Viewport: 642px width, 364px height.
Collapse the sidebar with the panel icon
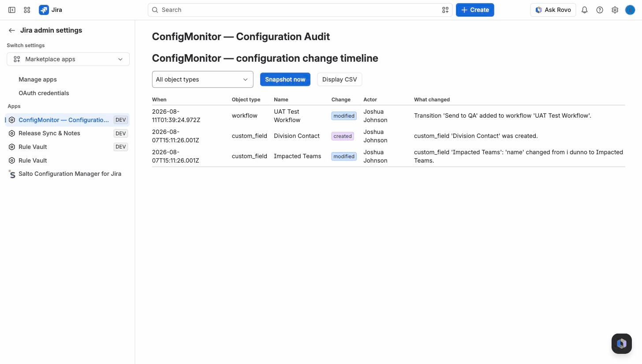point(12,10)
